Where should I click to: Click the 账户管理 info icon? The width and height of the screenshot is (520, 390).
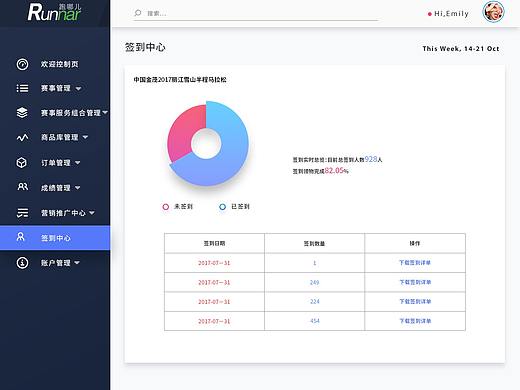click(x=22, y=263)
